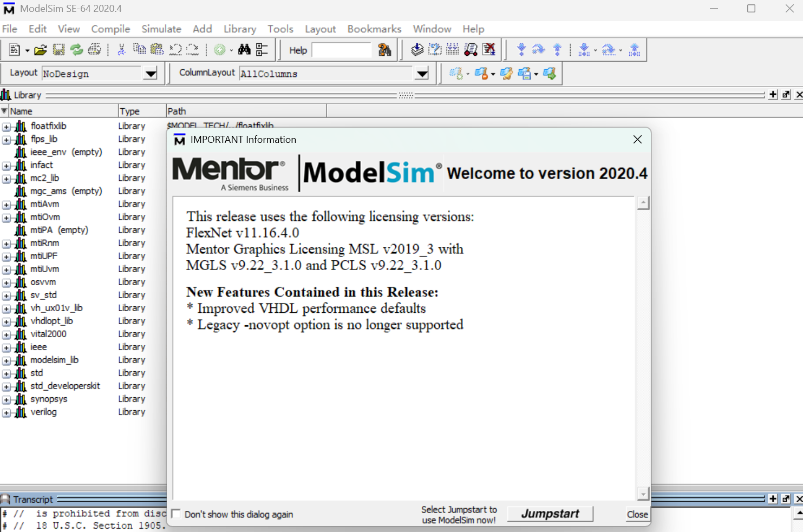Click the Break simulation red X icon
The width and height of the screenshot is (803, 532).
point(489,50)
